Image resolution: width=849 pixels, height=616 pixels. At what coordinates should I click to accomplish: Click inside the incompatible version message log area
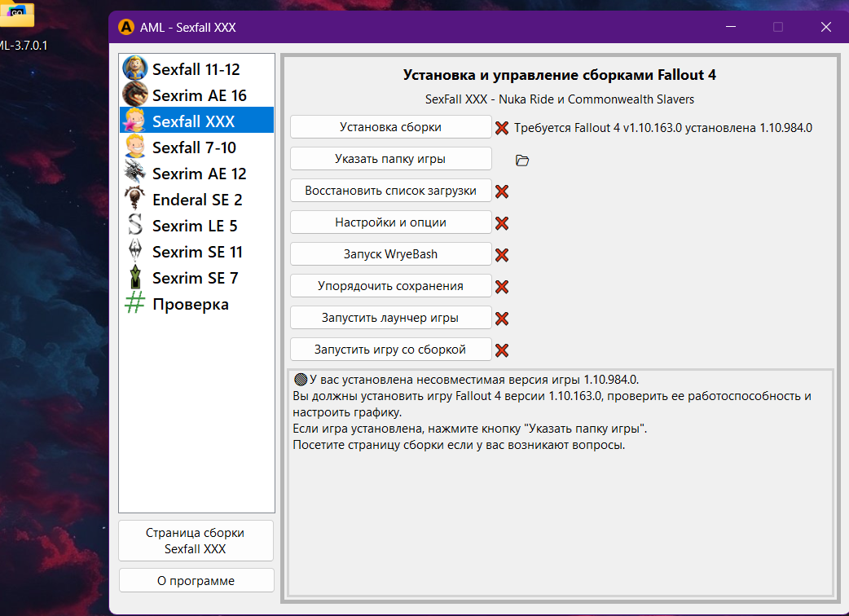click(560, 505)
